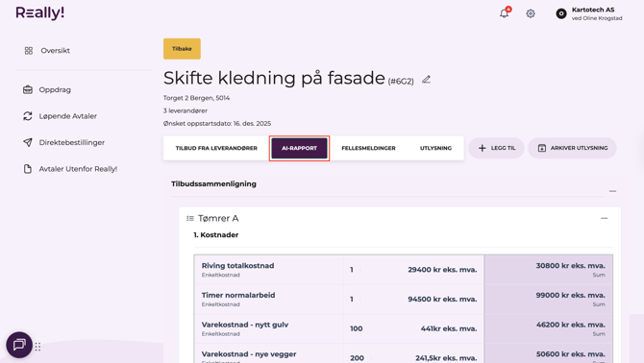Edit title with the pencil icon
Viewport: 644px width, 363px height.
427,80
